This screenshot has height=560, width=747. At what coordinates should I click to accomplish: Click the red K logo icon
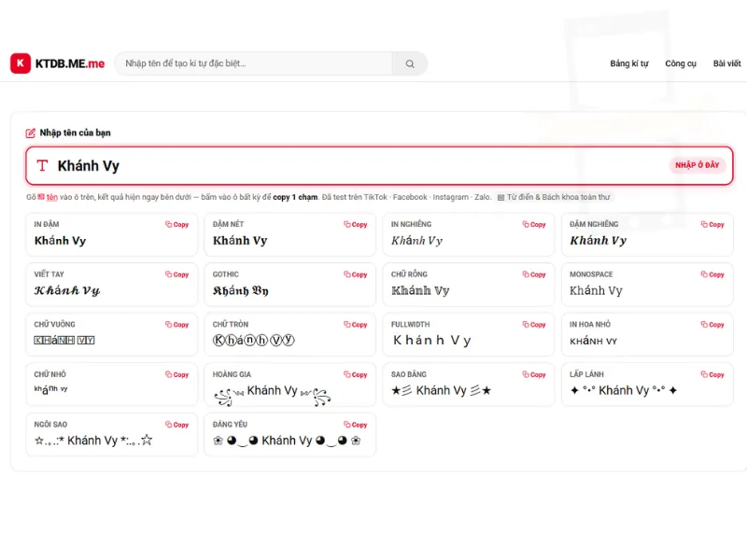pyautogui.click(x=21, y=63)
